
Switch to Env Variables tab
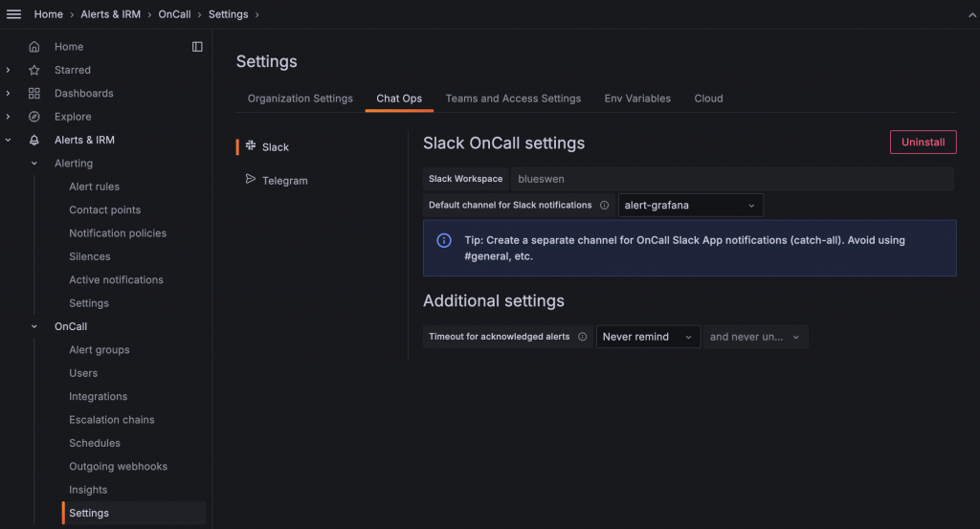pyautogui.click(x=637, y=99)
